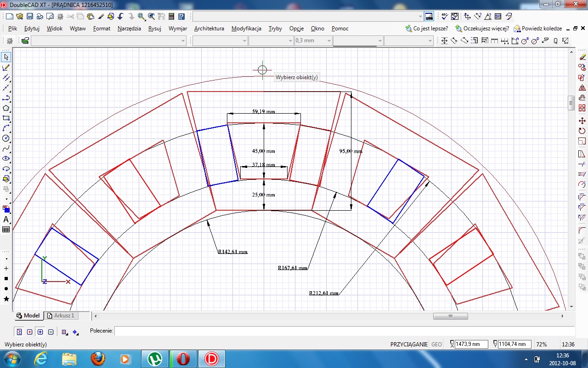The height and width of the screenshot is (368, 588).
Task: Expand the layer selection dropdown
Action: [x=183, y=41]
